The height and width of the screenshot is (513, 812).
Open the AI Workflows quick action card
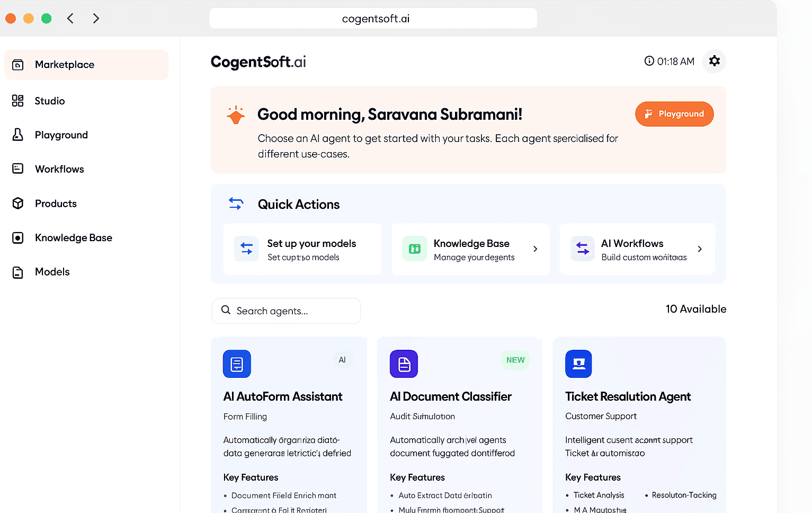pos(637,249)
